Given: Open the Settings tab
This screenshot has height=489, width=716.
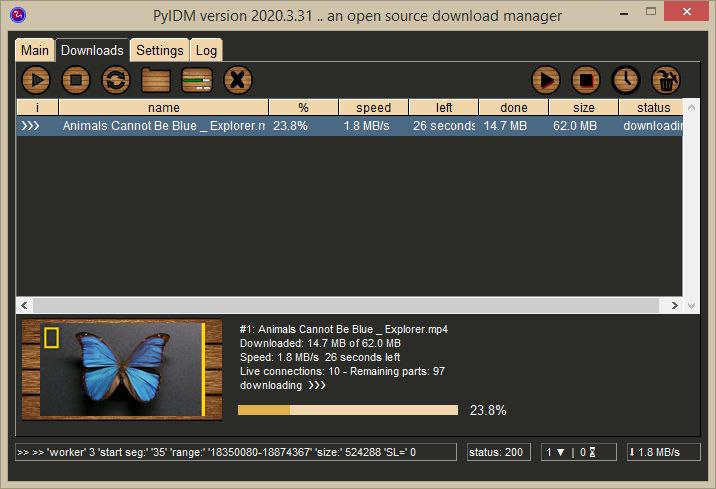Looking at the screenshot, I should coord(160,50).
